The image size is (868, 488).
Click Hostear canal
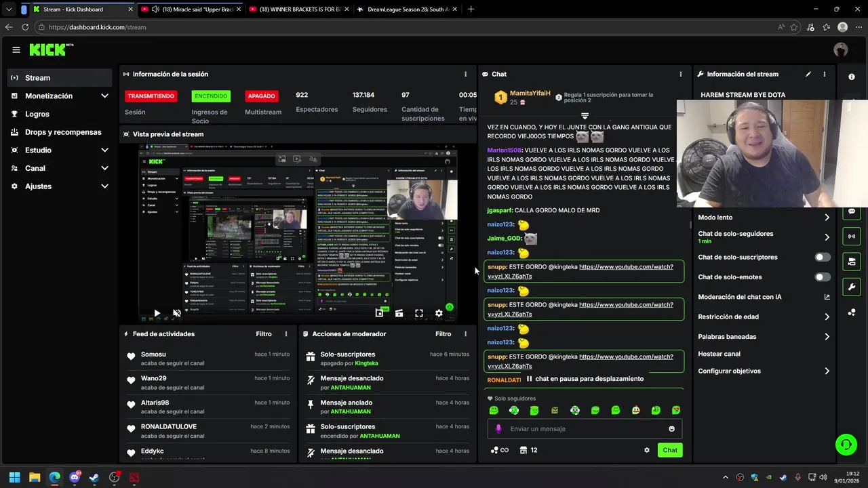719,354
